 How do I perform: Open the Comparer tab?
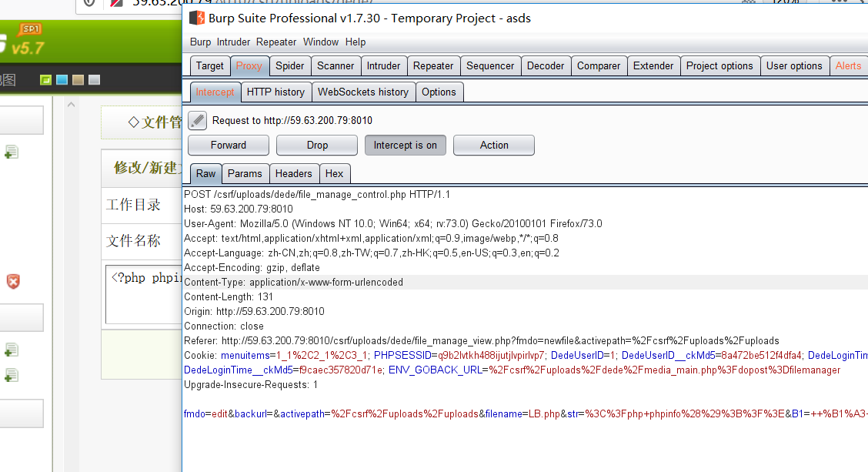click(x=599, y=66)
